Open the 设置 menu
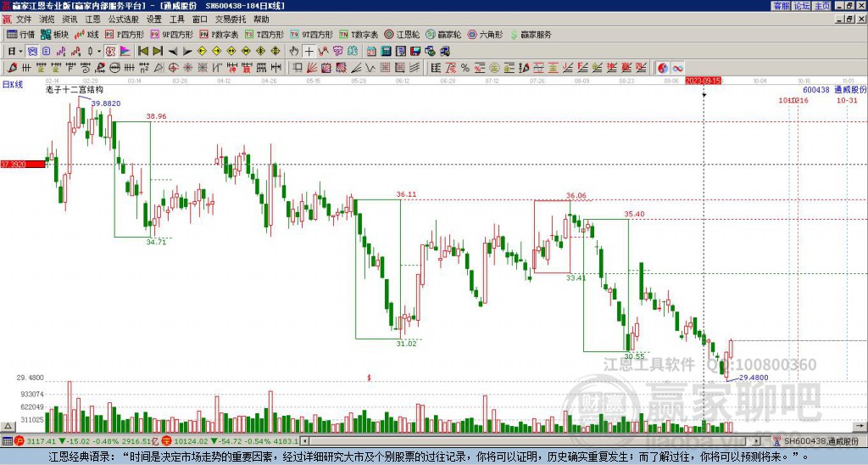 pos(154,20)
